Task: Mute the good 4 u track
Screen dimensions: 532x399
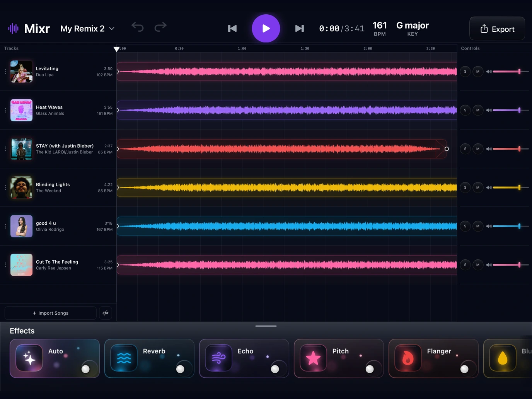Action: click(x=478, y=226)
